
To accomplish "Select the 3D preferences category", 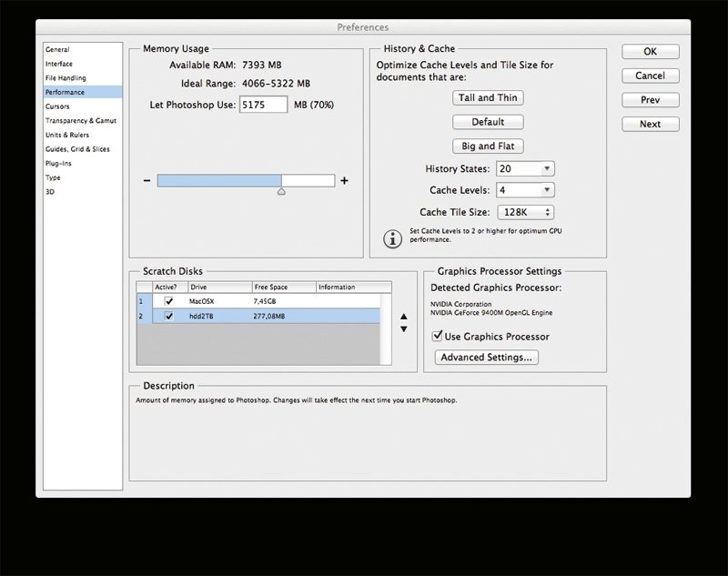I will pos(83,192).
